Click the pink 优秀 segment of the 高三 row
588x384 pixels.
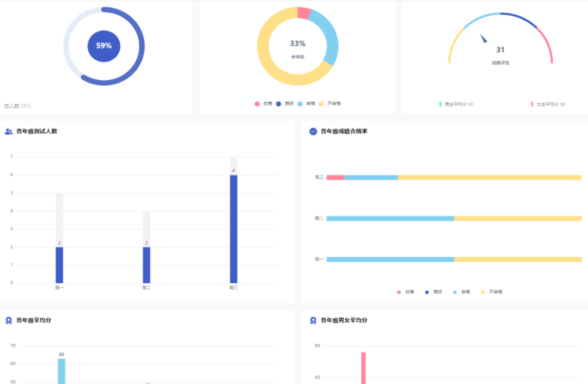335,177
